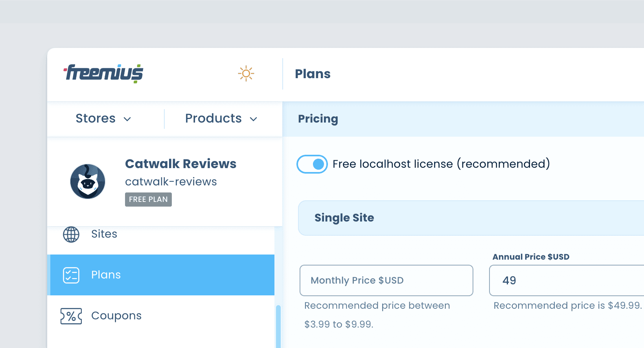Screen dimensions: 644x348
Task: Click the Catwalk Reviews cat avatar
Action: tap(88, 181)
